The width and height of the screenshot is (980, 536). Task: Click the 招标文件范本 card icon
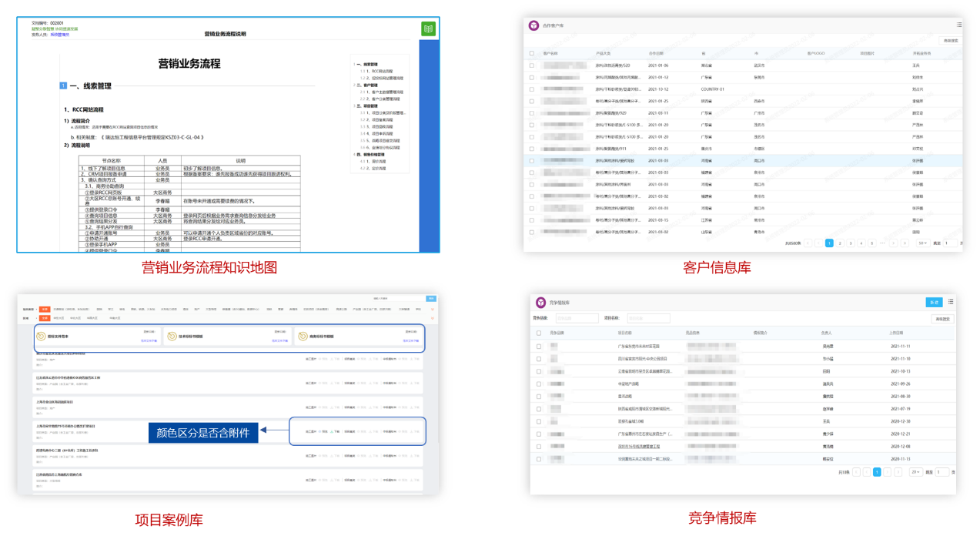tap(41, 337)
